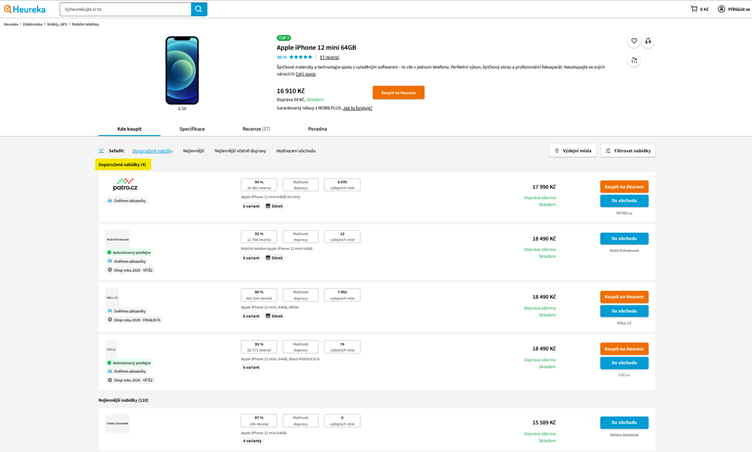Click the price 15 589 Kč
The image size is (752, 452).
[544, 423]
